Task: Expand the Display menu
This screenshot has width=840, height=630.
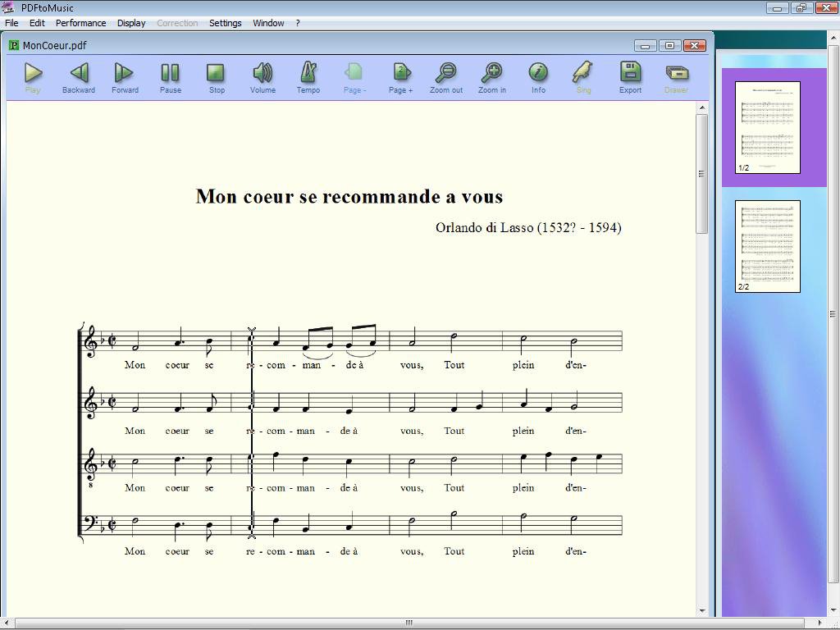Action: (x=131, y=23)
